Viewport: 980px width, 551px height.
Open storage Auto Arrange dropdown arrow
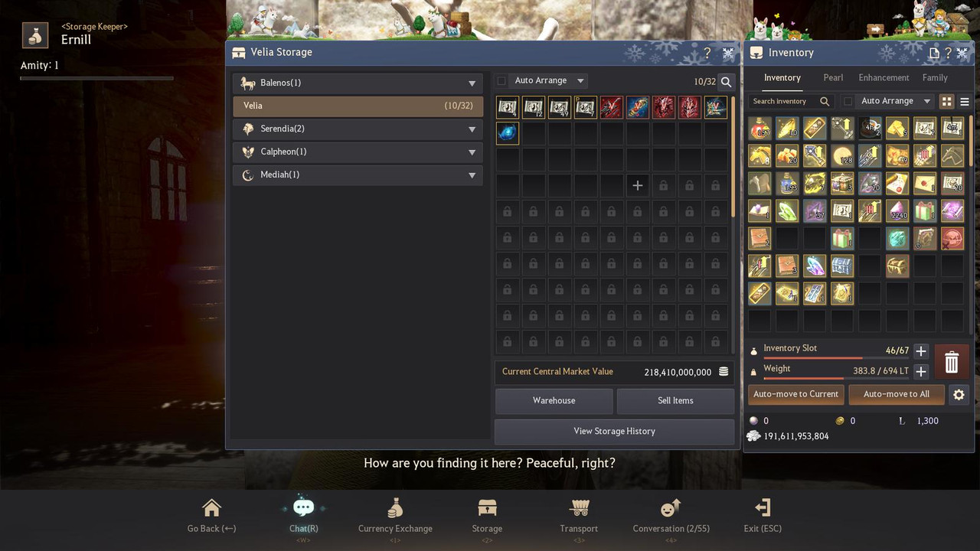pos(580,81)
